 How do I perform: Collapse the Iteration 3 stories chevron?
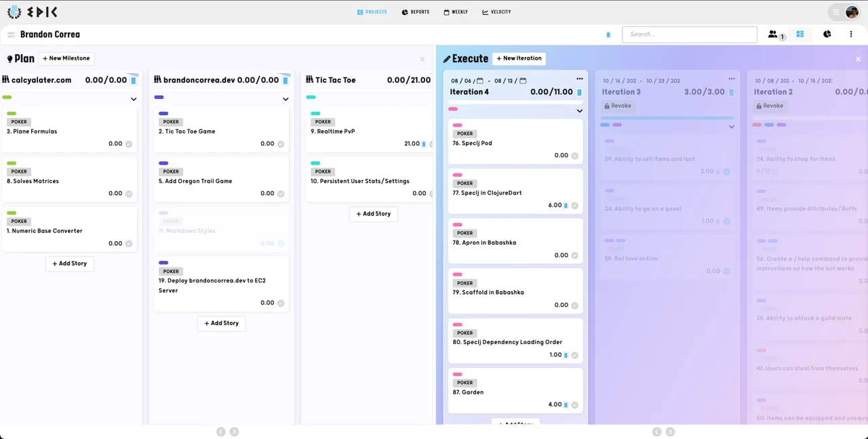pos(731,127)
